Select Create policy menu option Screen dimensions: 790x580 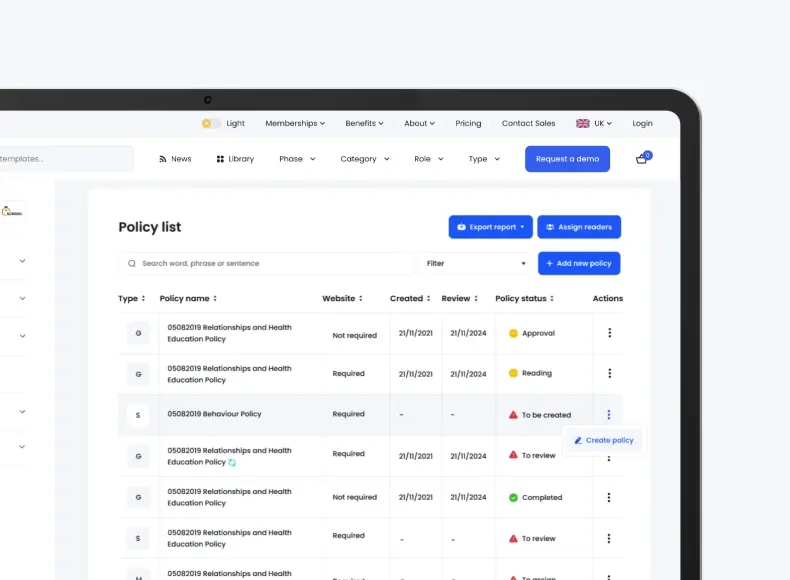coord(604,440)
